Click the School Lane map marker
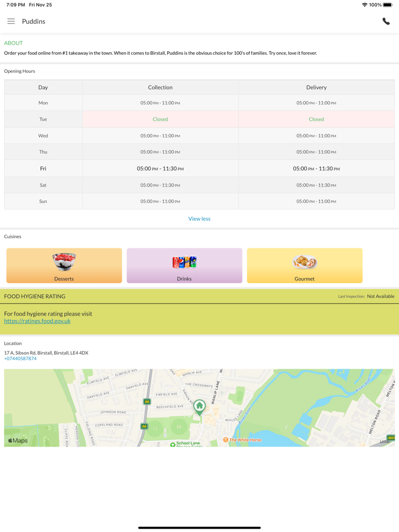Screen dimensions: 399x532 [185, 444]
